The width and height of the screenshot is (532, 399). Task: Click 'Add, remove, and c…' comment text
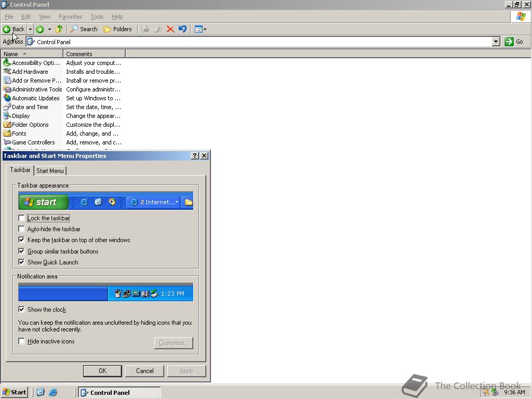click(x=94, y=142)
